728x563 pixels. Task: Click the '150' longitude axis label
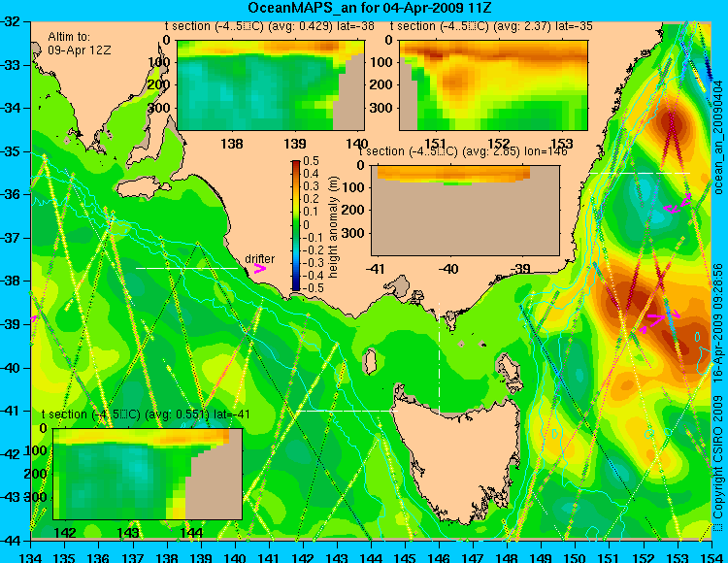[x=576, y=557]
